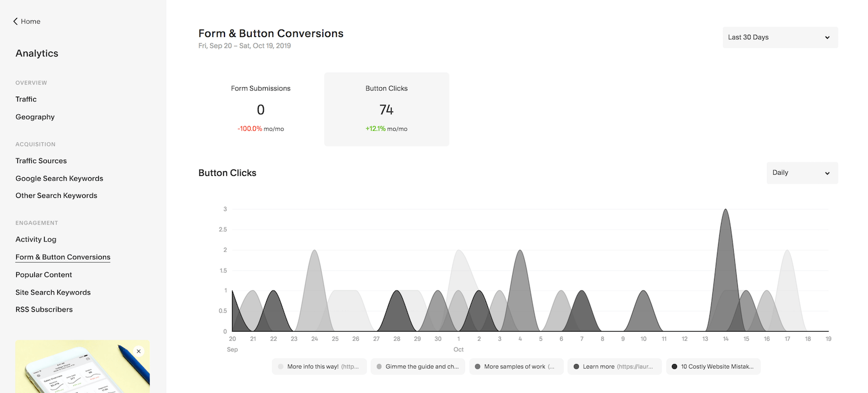Click the 'Button Clicks' chart heading
Screen dimensions: 868x393
[x=227, y=173]
